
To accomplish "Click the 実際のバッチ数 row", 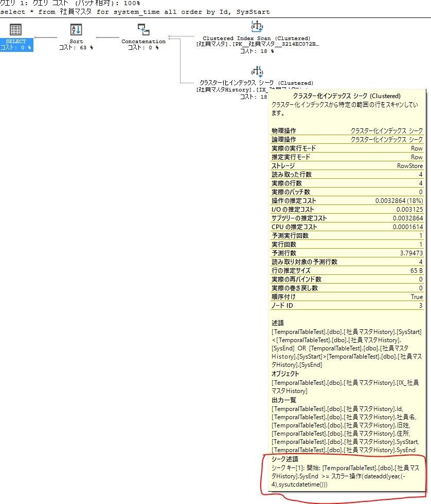I will (347, 192).
